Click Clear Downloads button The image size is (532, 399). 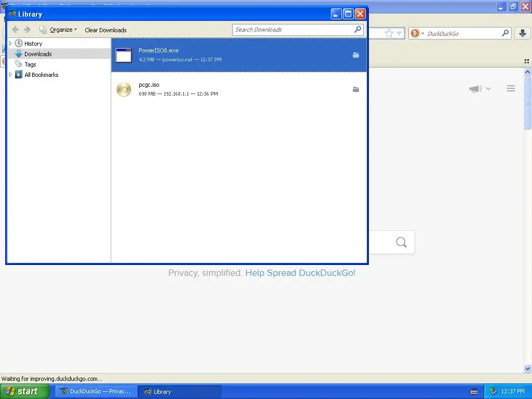click(105, 30)
